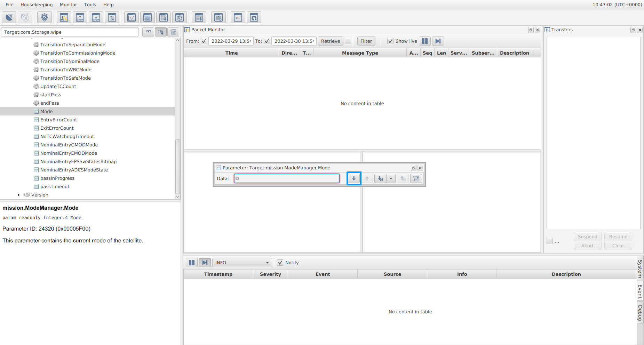Click the shield security toolbar icon
Screen dimensions: 644x345
click(45, 17)
